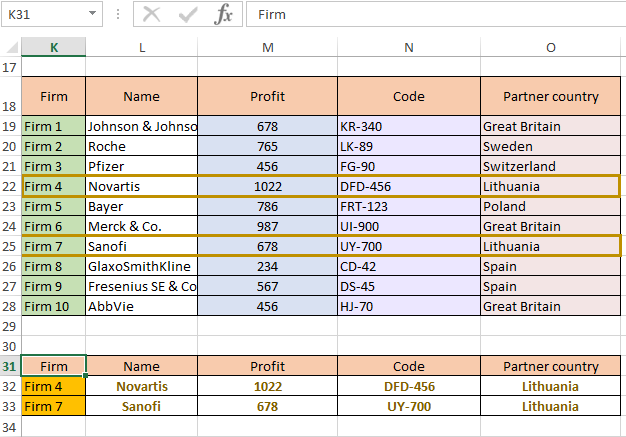Screen dimensions: 626x437
Task: Select the orange Firm 7 cell in row 33
Action: tap(53, 406)
